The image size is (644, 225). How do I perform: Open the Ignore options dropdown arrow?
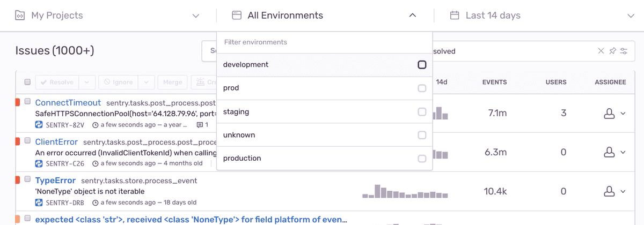147,82
